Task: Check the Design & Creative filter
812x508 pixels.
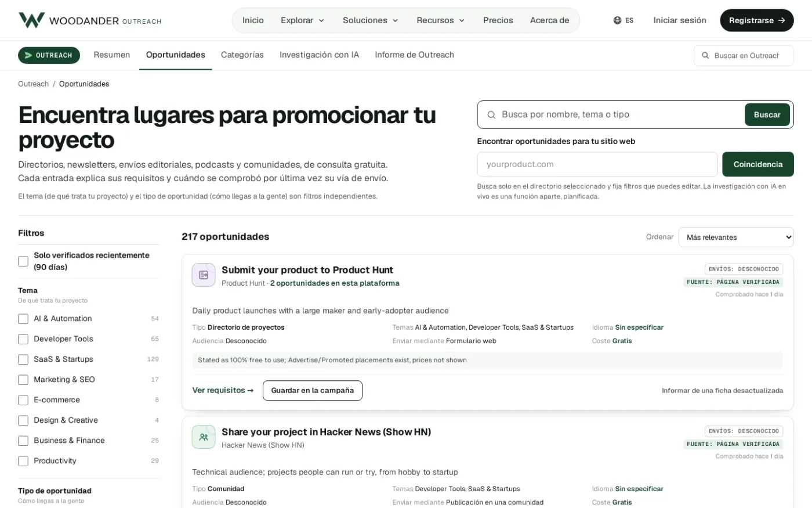Action: (x=23, y=420)
